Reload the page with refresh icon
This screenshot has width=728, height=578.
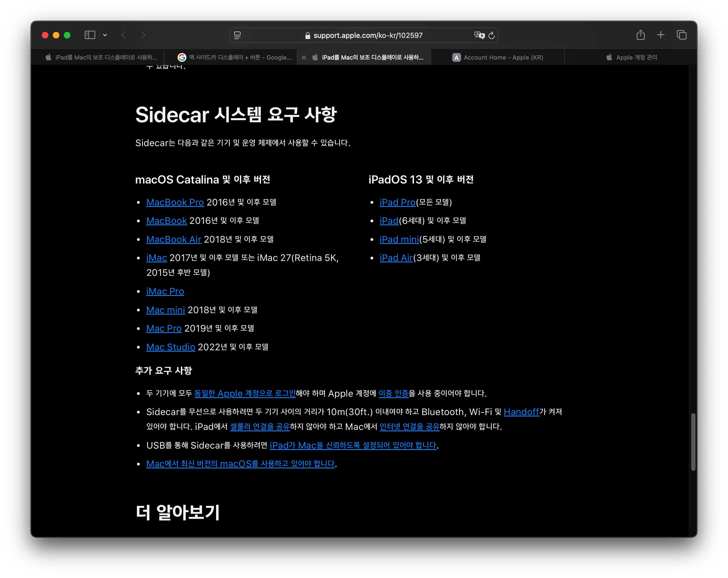492,35
